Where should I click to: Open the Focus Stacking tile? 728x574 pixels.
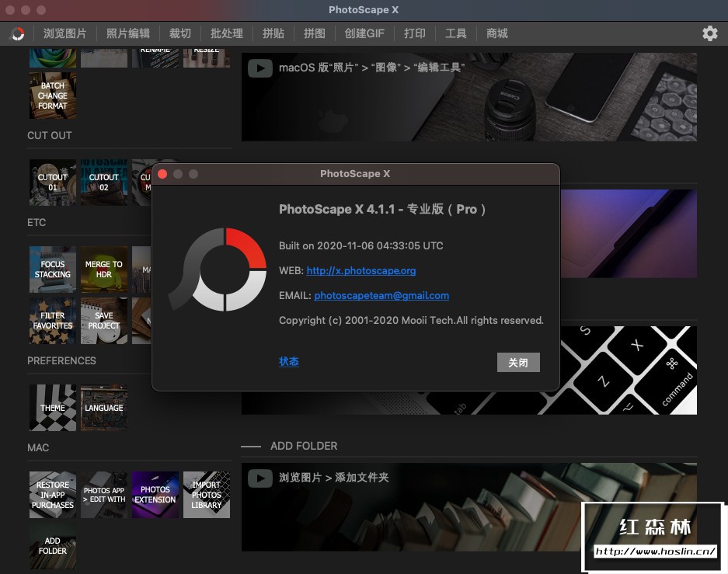coord(53,269)
